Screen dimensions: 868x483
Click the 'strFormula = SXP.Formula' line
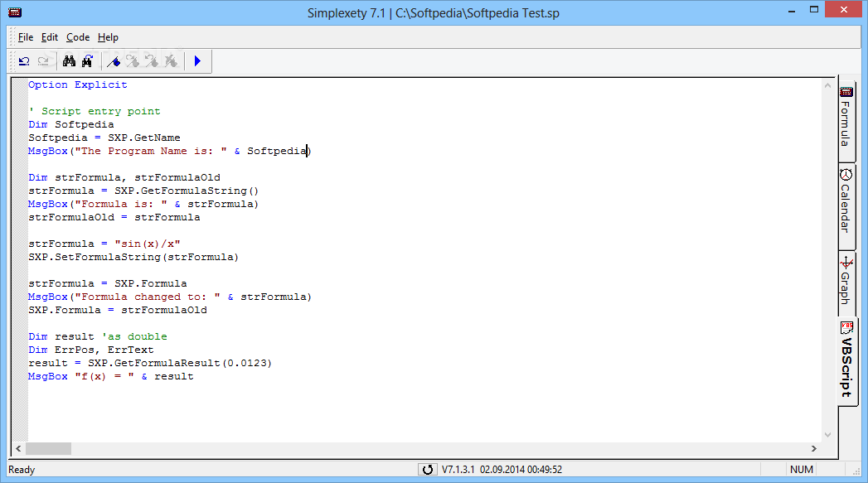pos(108,284)
